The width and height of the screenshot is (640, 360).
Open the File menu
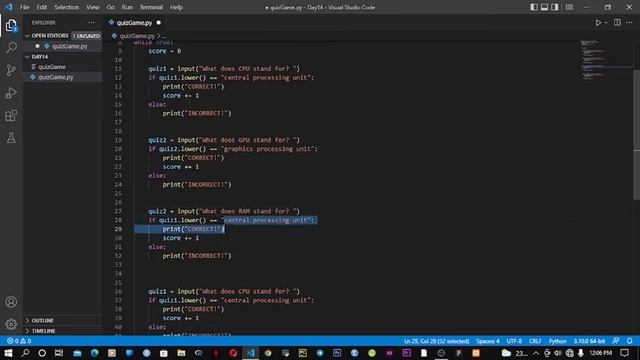point(24,7)
